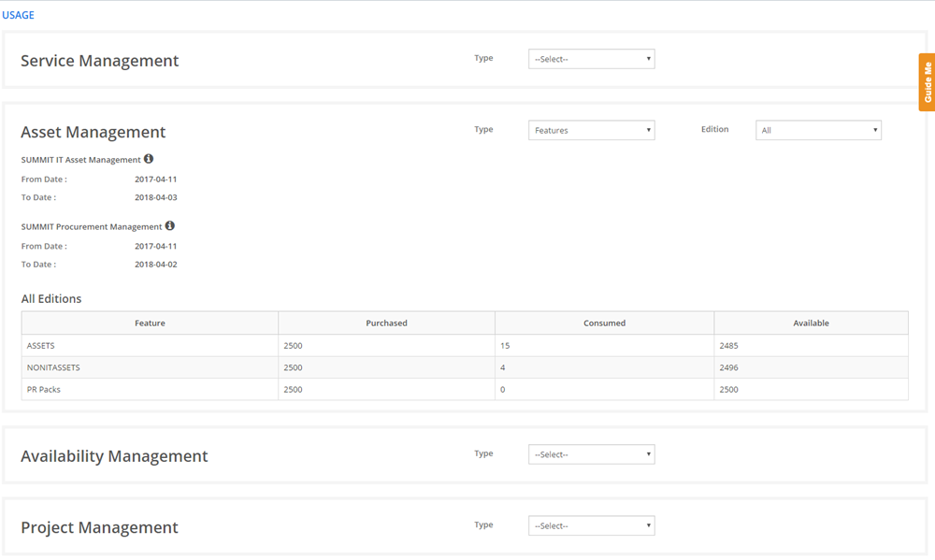
Task: Open the Availability Management Type dropdown
Action: [x=591, y=454]
